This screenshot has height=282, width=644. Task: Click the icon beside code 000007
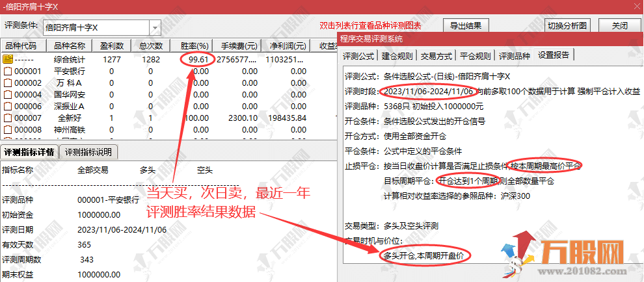(8, 119)
